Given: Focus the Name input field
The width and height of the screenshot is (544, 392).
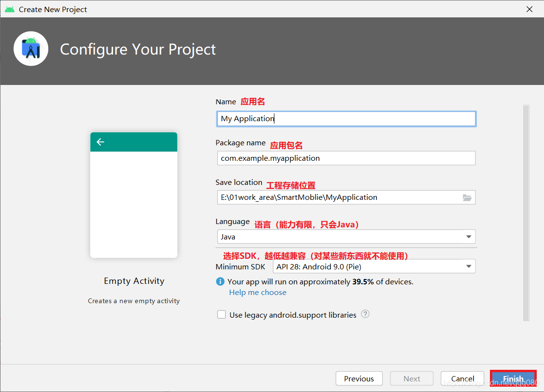Looking at the screenshot, I should coord(346,119).
